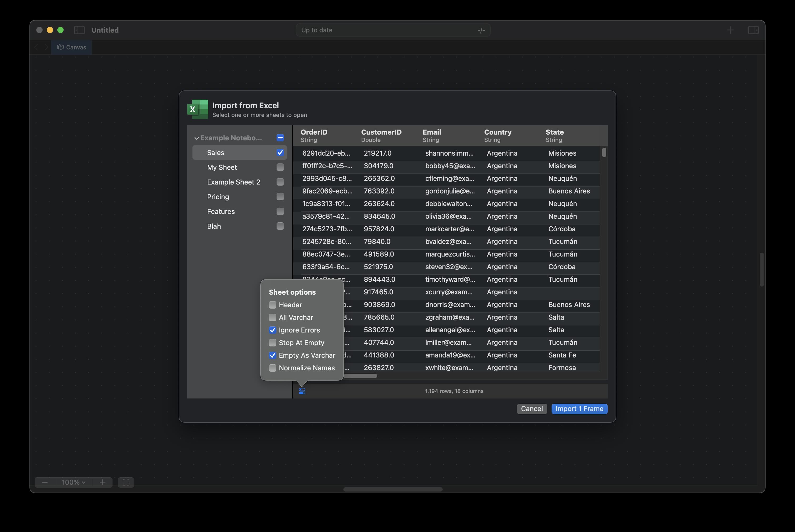Click the cell 79840.0 in CustomerID column
The image size is (795, 532).
click(377, 242)
